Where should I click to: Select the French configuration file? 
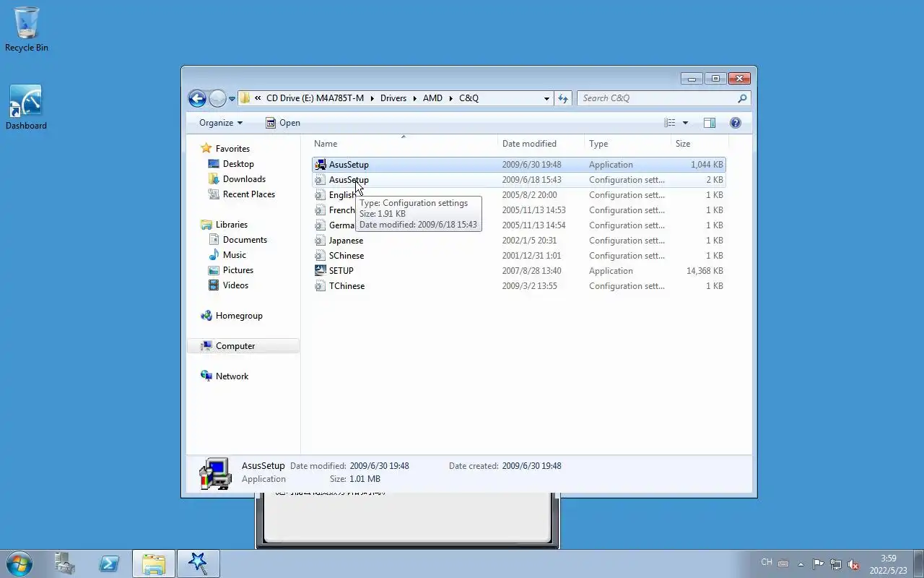click(518, 210)
